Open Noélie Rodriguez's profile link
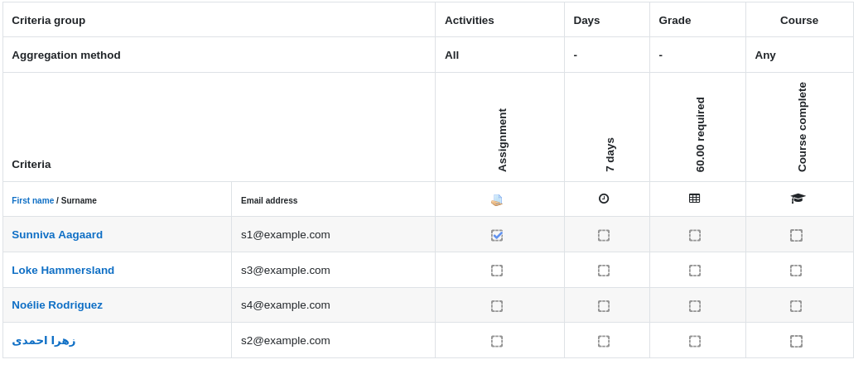The height and width of the screenshot is (374, 868). pos(57,304)
